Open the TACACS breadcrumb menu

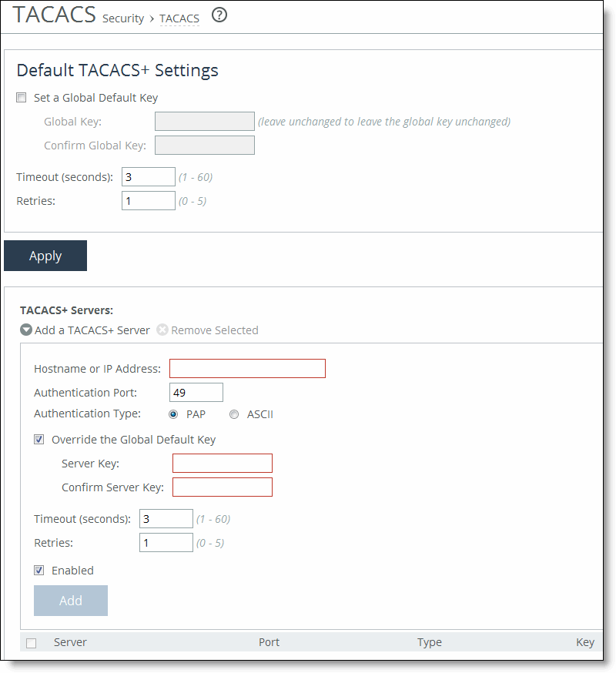pos(179,18)
